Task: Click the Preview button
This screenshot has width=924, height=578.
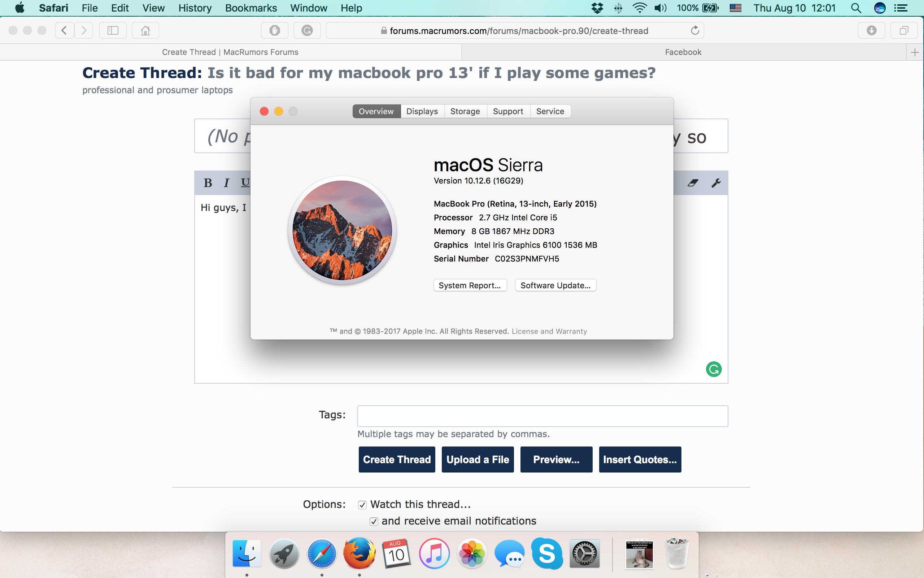Action: pyautogui.click(x=556, y=460)
